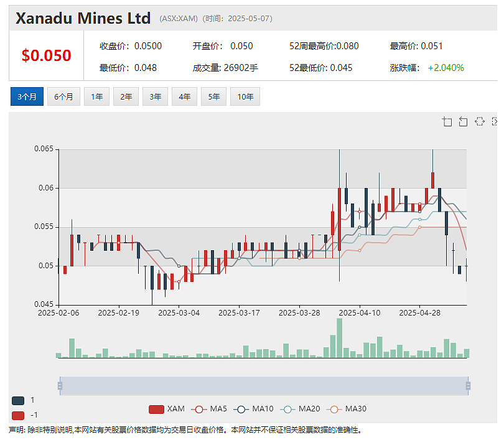Switch to the 4年 time range
Screen dimensions: 504x440
(x=185, y=96)
